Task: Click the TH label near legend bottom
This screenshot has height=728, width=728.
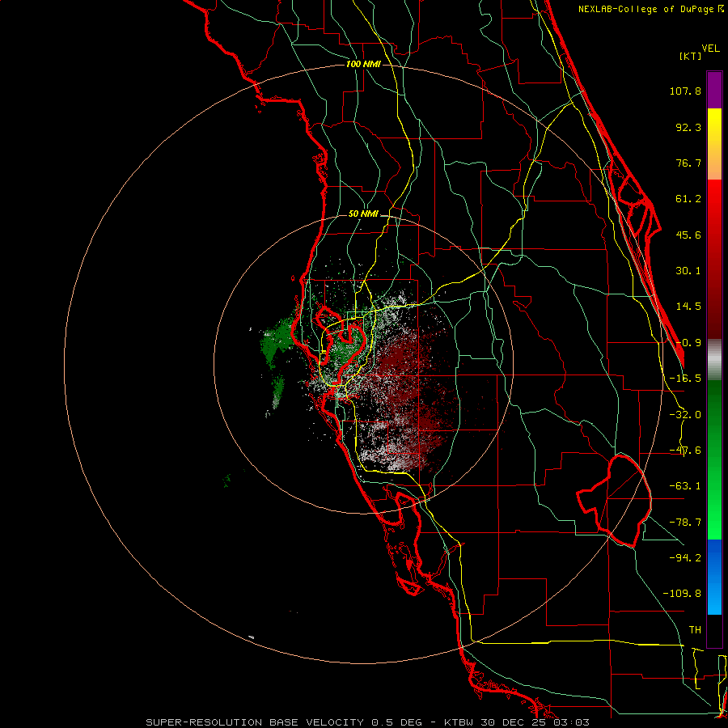Action: [695, 630]
